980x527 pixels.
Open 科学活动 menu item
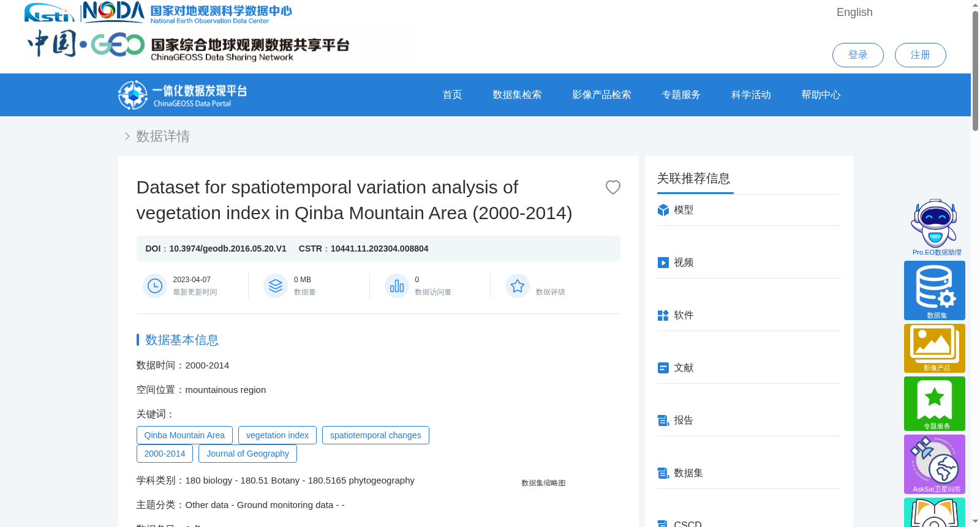tap(751, 95)
